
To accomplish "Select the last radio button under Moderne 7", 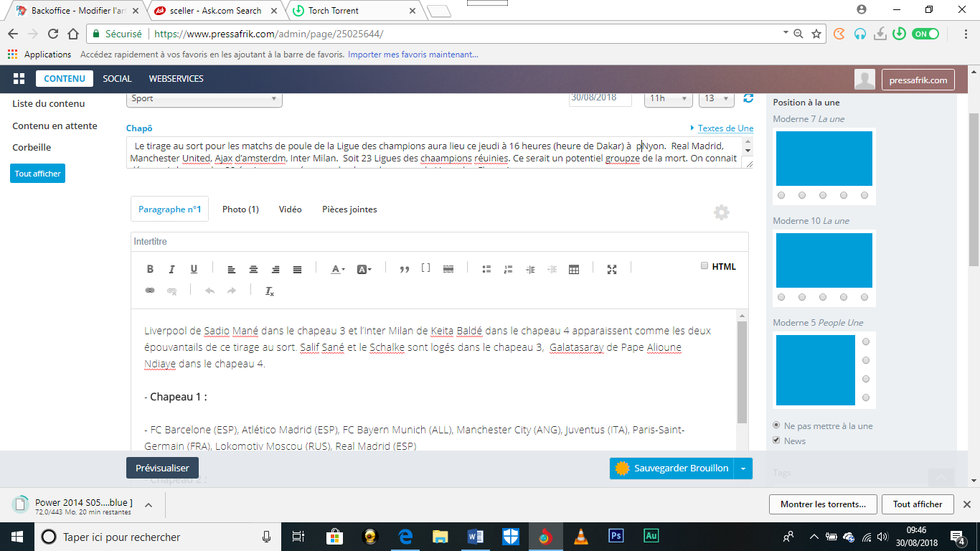I will (x=864, y=195).
